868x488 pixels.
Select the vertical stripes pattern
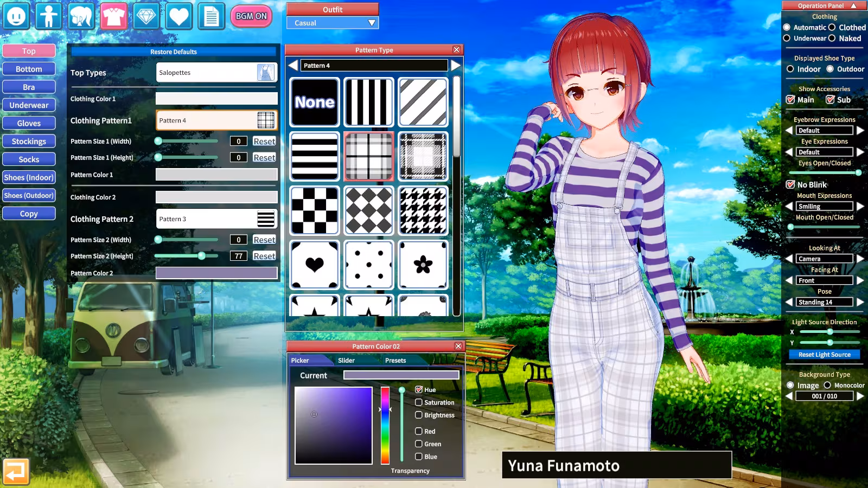coord(369,102)
